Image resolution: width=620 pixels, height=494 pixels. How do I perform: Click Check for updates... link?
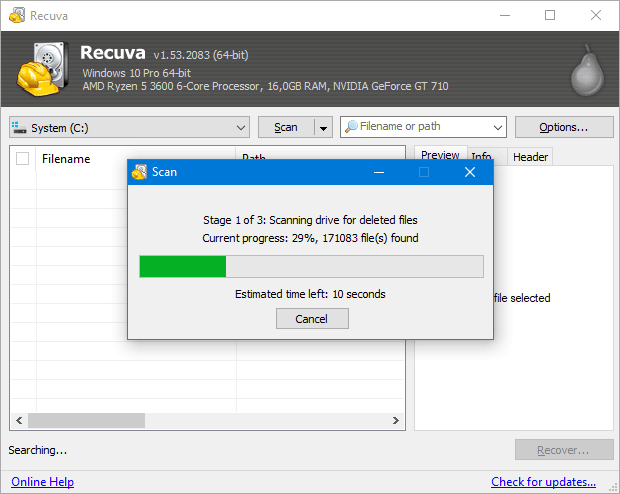tap(543, 482)
